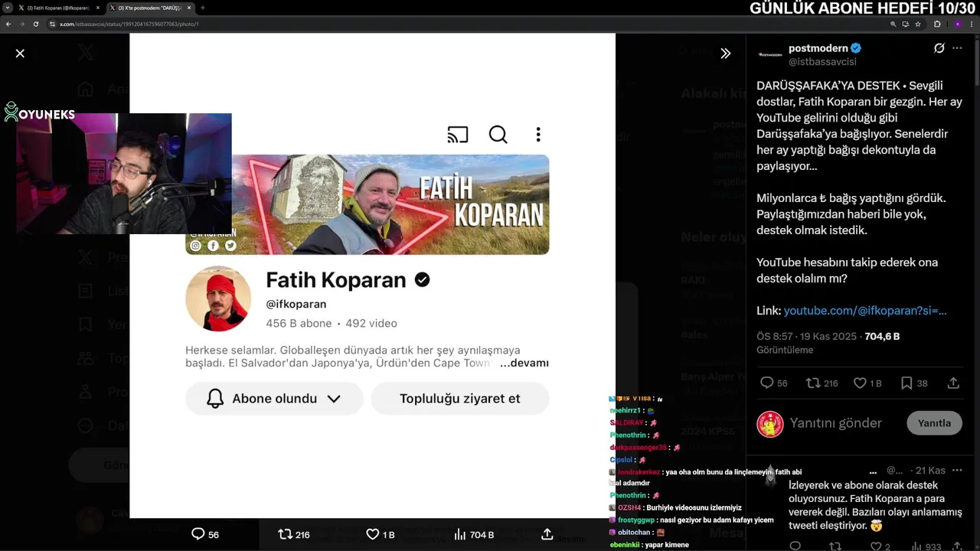
Task: Open browser extensions puzzle icon
Action: point(937,24)
